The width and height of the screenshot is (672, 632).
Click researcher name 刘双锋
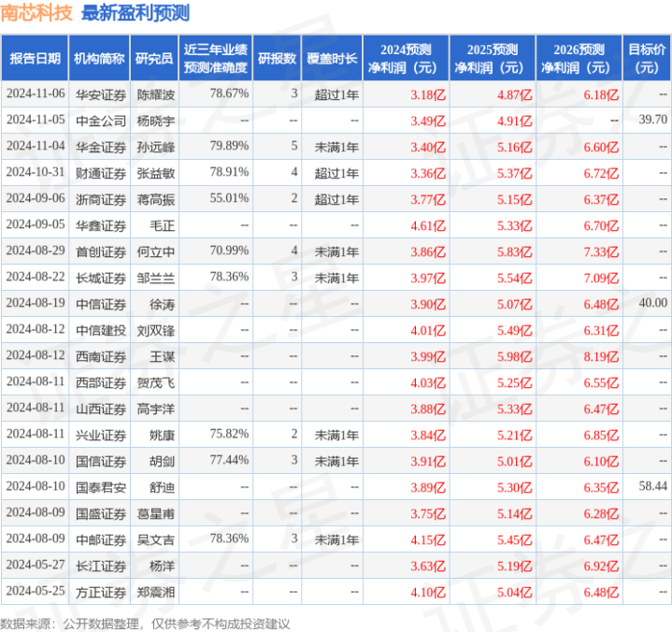click(156, 330)
